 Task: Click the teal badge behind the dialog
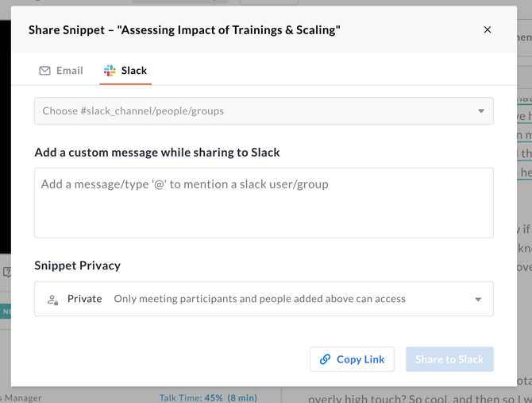pyautogui.click(x=5, y=312)
